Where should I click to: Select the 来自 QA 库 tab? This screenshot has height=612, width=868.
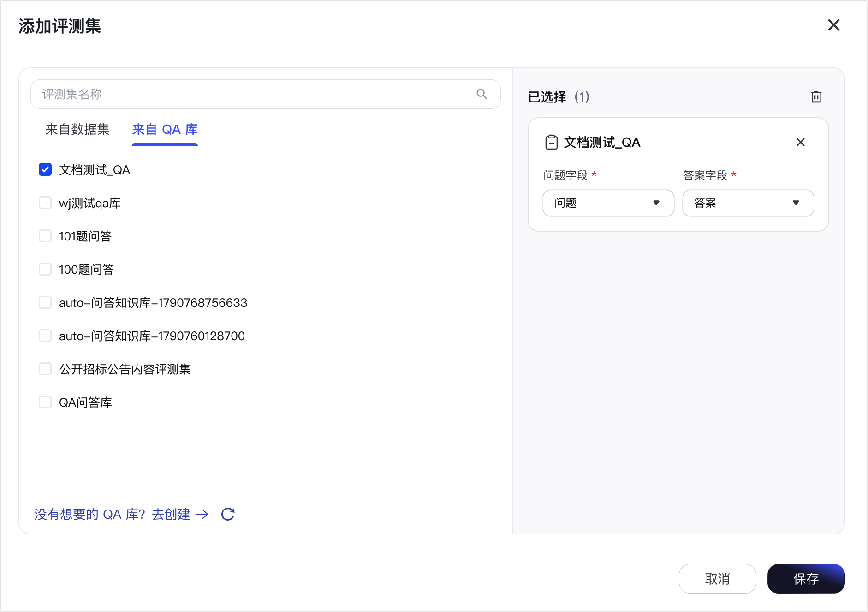pos(165,130)
